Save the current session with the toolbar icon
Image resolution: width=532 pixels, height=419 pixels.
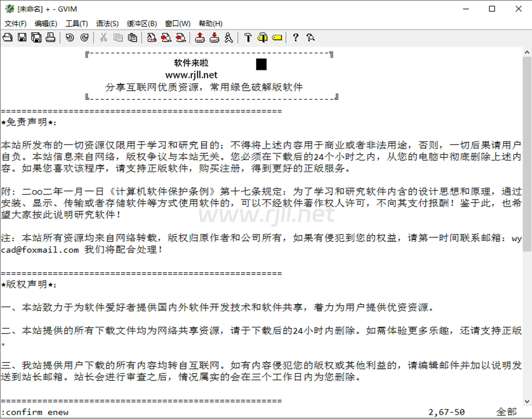(214, 38)
